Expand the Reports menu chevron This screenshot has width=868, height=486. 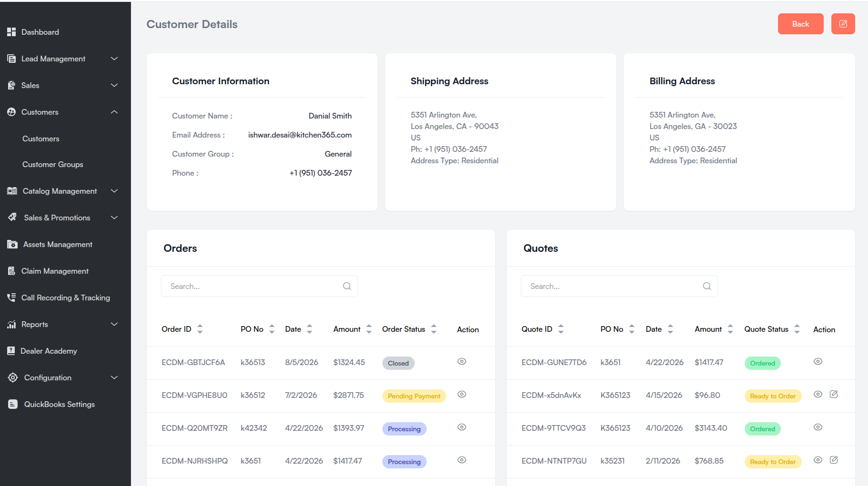click(114, 324)
